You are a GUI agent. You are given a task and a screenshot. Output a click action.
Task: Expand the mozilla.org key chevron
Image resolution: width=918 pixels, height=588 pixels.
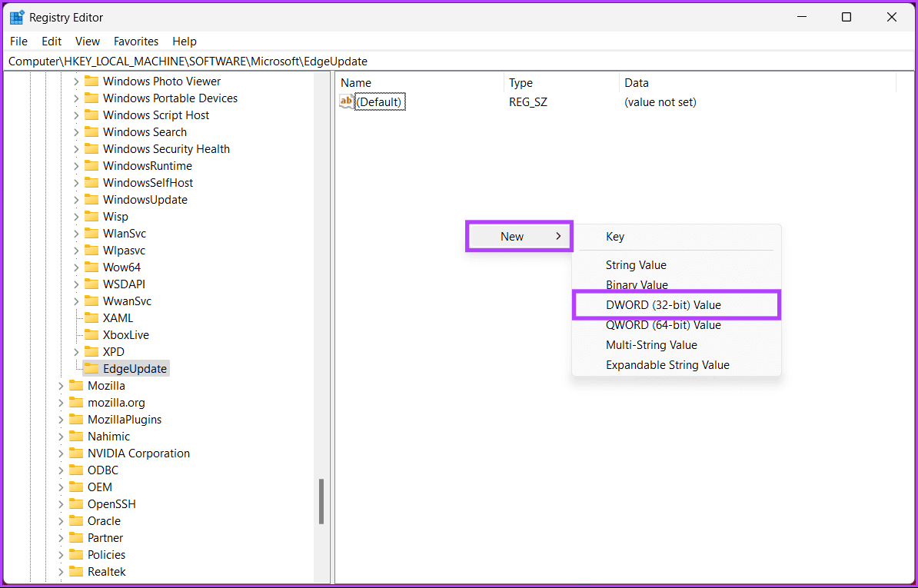point(61,403)
